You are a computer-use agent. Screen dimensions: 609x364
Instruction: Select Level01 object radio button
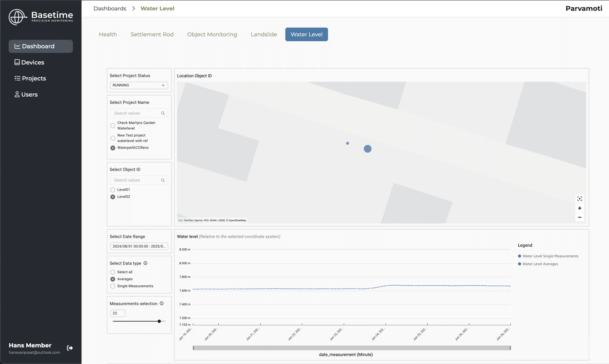[113, 190]
